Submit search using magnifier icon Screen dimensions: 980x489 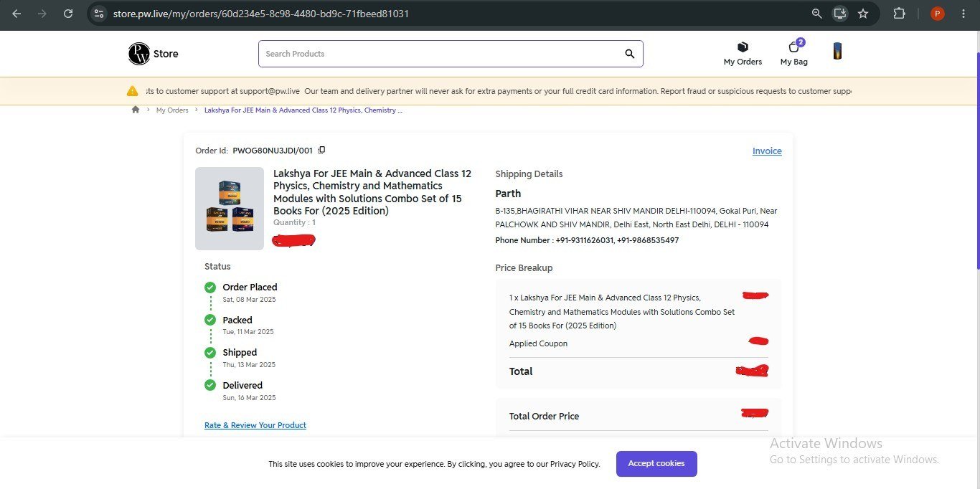point(630,54)
